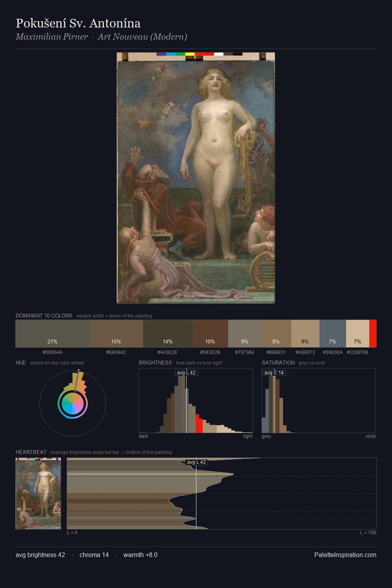Click the saturation histogram chart
The image size is (392, 588).
pos(319,401)
